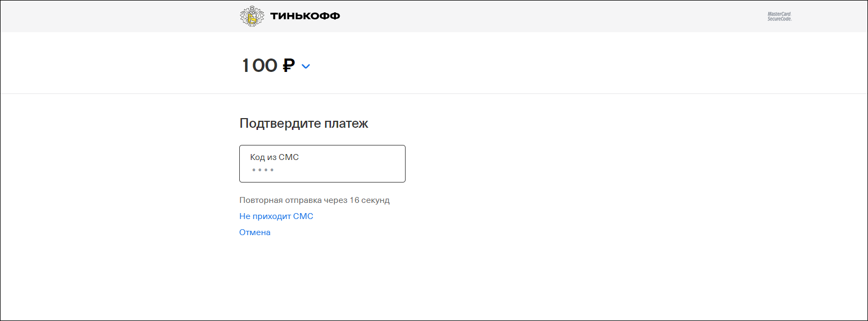Click the Подтвердите платеж heading

coord(304,123)
